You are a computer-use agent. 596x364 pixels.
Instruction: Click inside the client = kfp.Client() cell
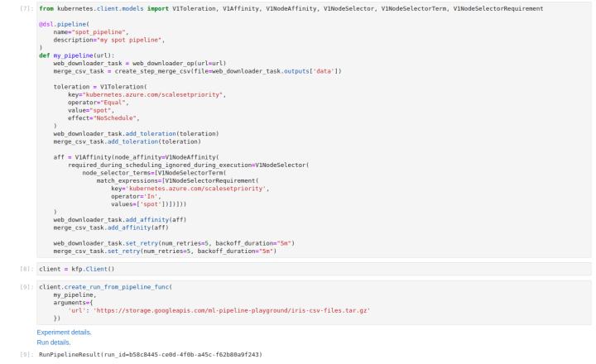point(314,269)
